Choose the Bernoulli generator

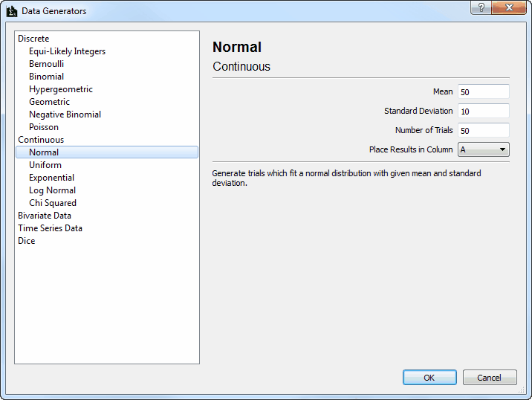tap(47, 64)
